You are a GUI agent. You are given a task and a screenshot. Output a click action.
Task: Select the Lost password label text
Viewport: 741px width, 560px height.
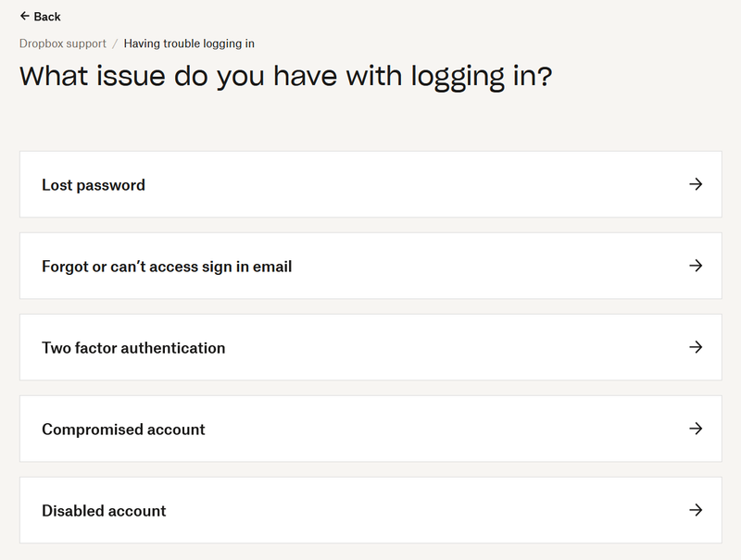click(x=94, y=185)
